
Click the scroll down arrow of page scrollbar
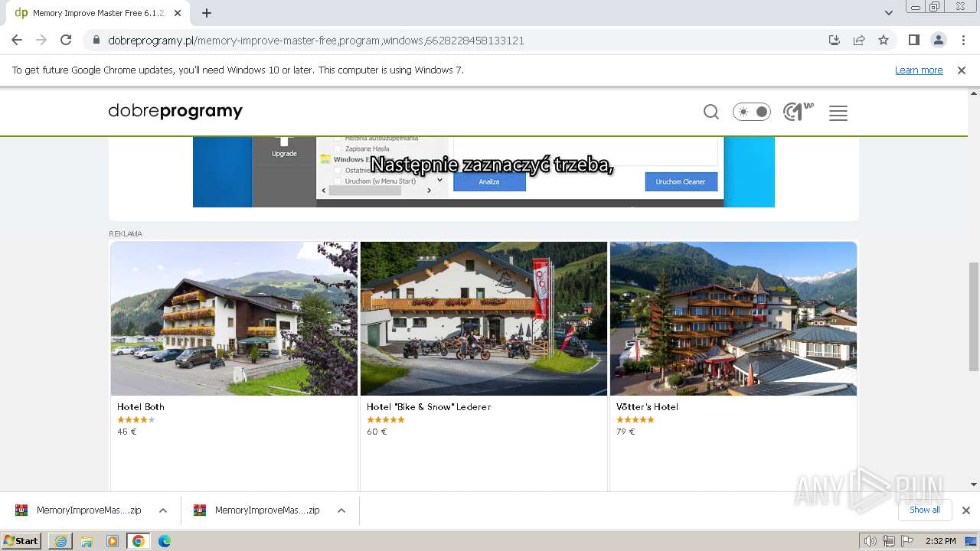(x=973, y=484)
